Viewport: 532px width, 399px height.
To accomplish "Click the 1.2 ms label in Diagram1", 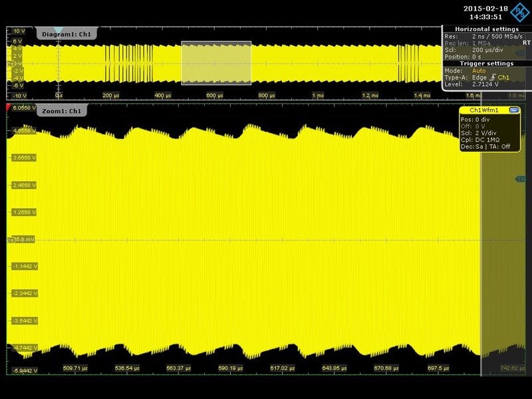I will 370,96.
